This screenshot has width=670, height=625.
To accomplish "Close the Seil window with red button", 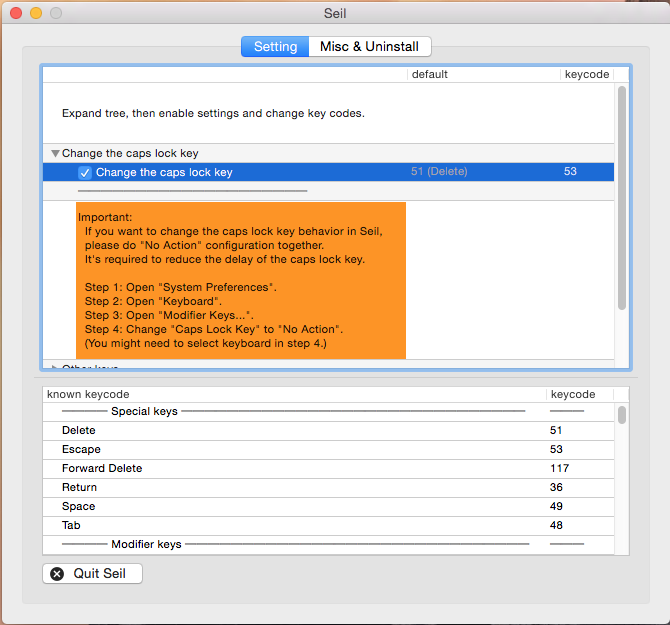I will pyautogui.click(x=15, y=13).
